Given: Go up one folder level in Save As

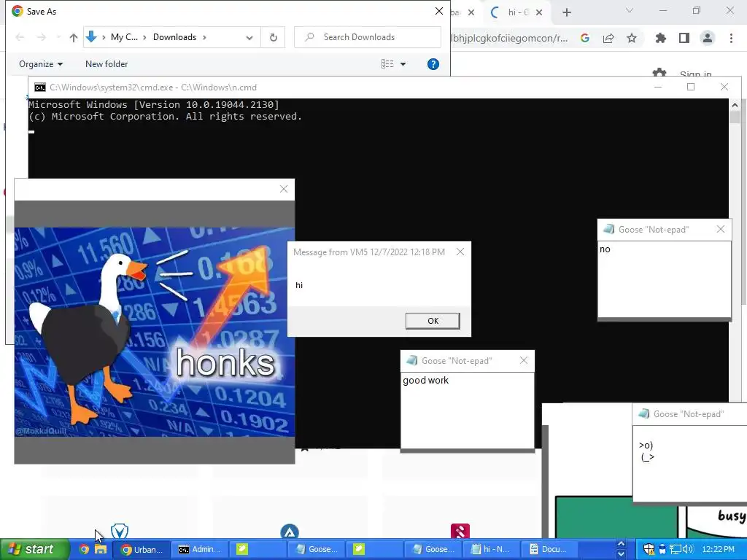Looking at the screenshot, I should 74,37.
